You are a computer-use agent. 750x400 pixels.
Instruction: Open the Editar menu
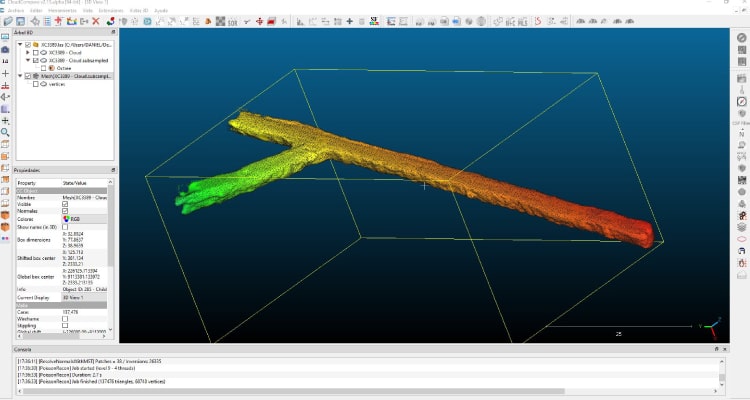pyautogui.click(x=36, y=10)
